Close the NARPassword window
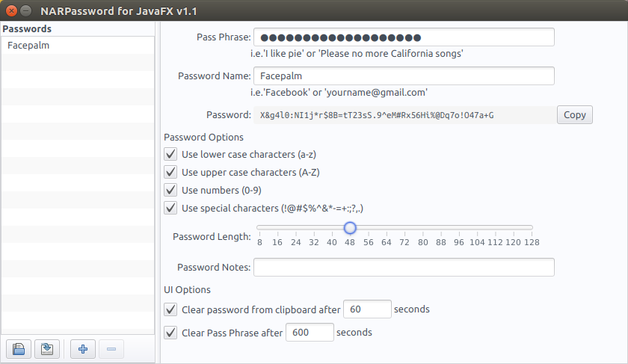The image size is (628, 364). [x=10, y=11]
